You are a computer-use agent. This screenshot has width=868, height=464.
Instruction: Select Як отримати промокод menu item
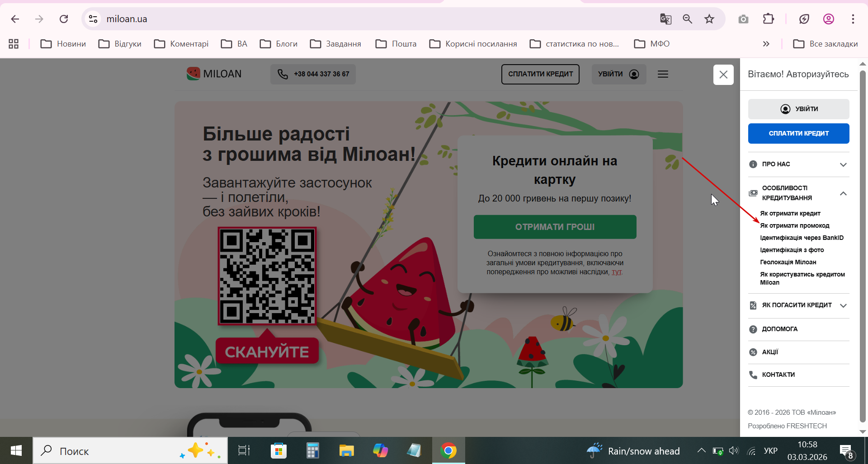(x=795, y=225)
